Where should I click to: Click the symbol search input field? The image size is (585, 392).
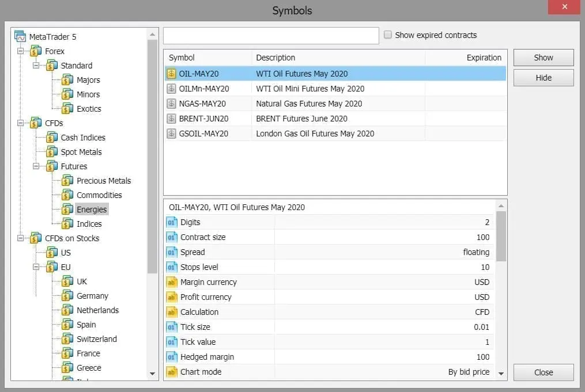[x=271, y=36]
